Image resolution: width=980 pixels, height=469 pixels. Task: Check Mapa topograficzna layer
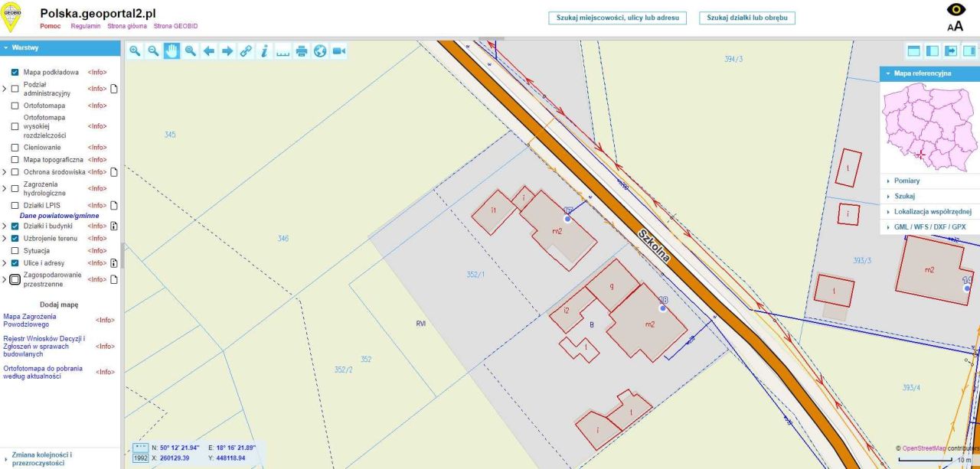pos(15,160)
